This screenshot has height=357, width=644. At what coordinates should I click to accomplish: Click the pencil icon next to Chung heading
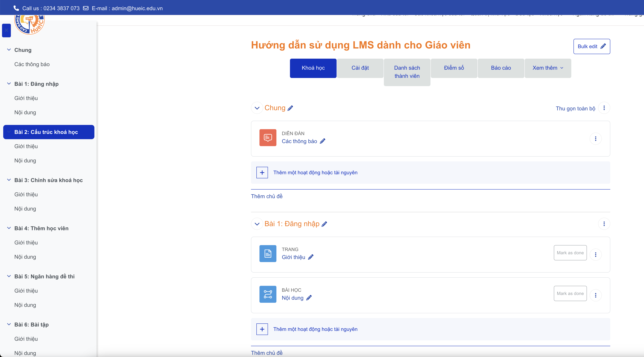click(290, 108)
